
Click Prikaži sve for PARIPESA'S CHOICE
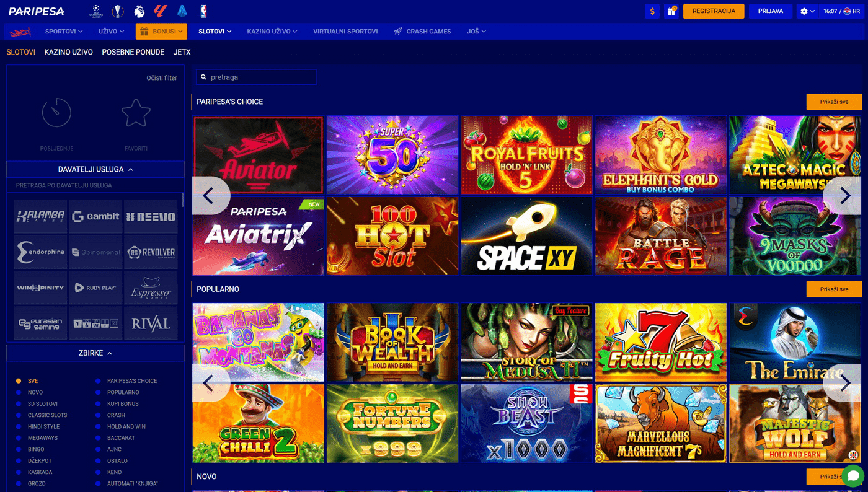click(833, 101)
